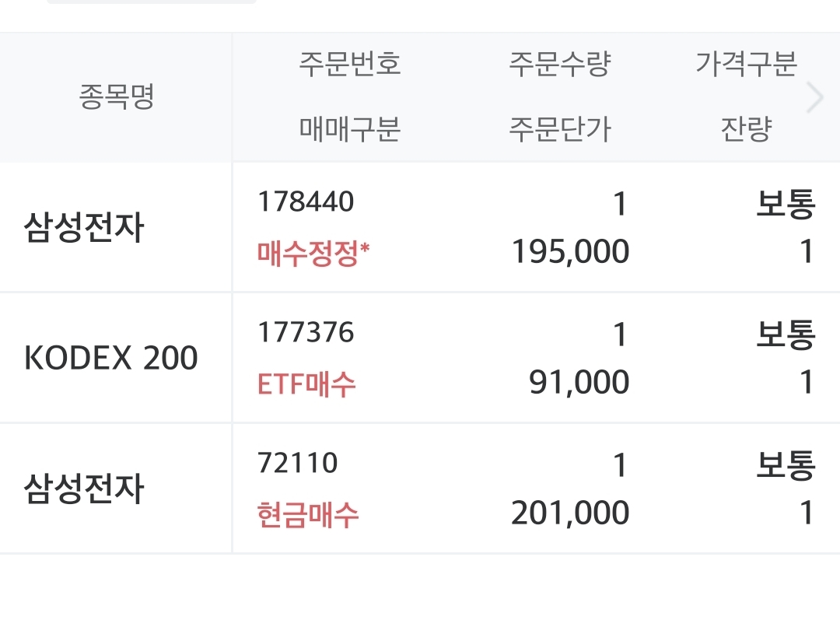Click the 종목명 column header
840x627 pixels.
(x=117, y=97)
